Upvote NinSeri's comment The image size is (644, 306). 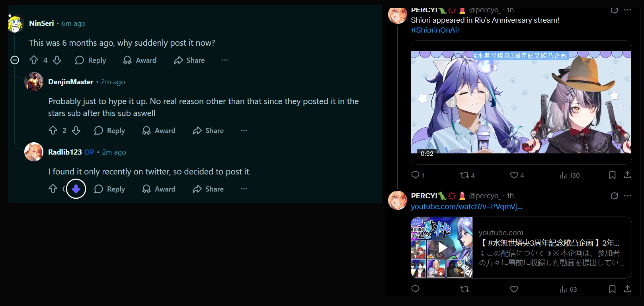(x=34, y=60)
